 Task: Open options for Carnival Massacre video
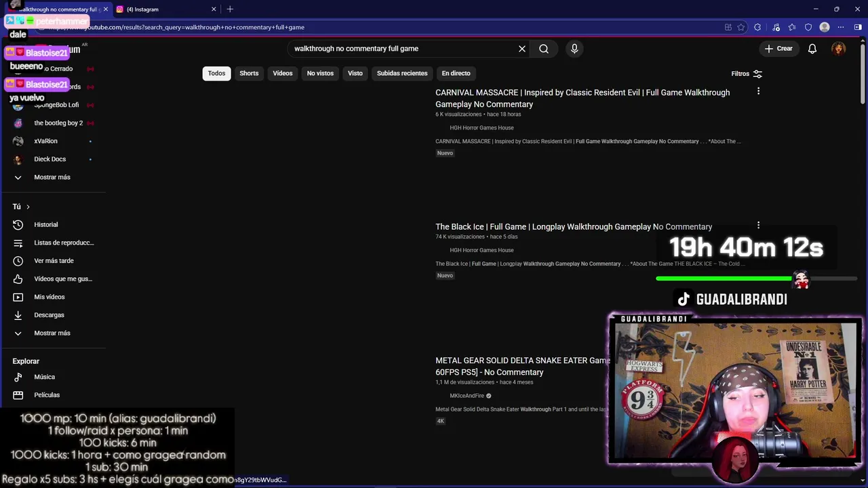click(x=758, y=91)
